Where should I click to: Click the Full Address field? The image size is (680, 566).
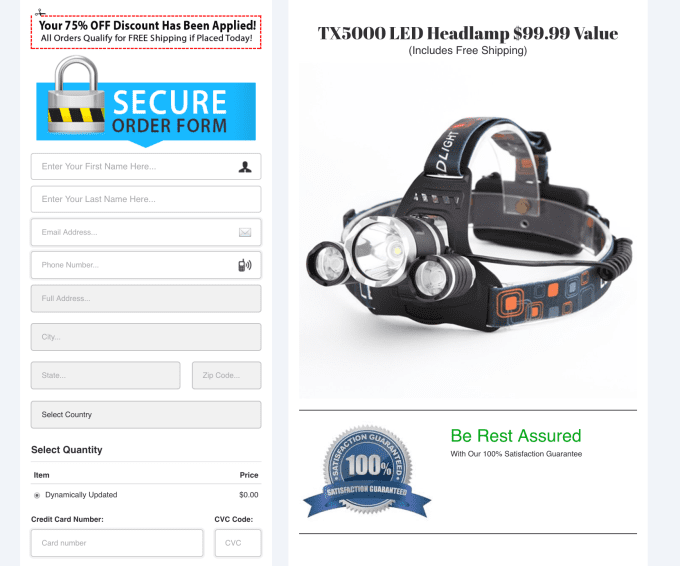click(x=146, y=298)
